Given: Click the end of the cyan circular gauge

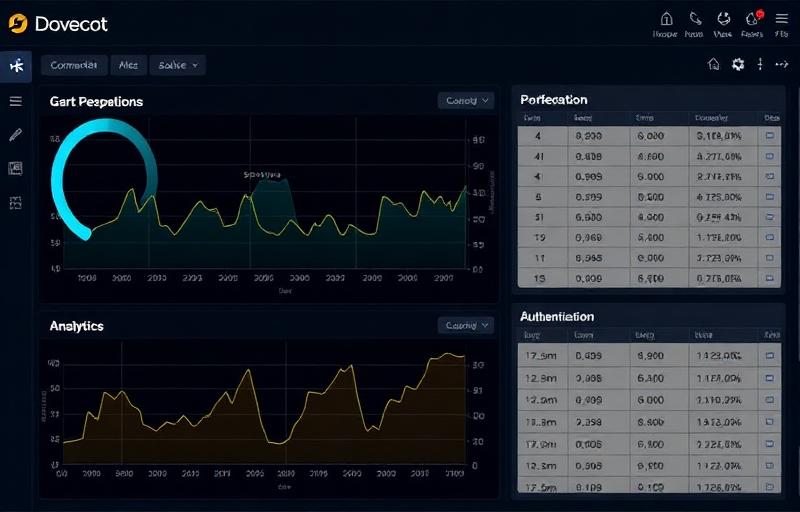Looking at the screenshot, I should point(86,234).
